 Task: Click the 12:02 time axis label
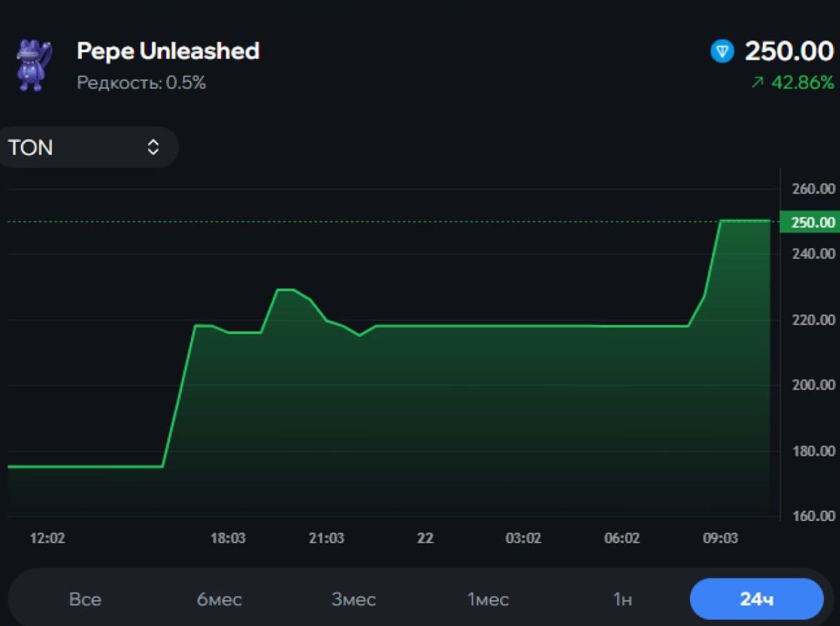pyautogui.click(x=47, y=538)
